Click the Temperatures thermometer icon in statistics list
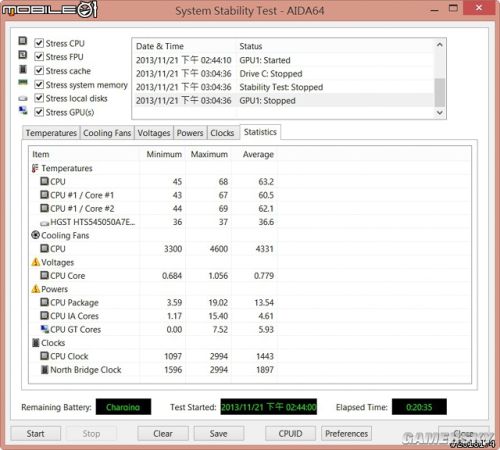This screenshot has height=450, width=500. (x=35, y=168)
